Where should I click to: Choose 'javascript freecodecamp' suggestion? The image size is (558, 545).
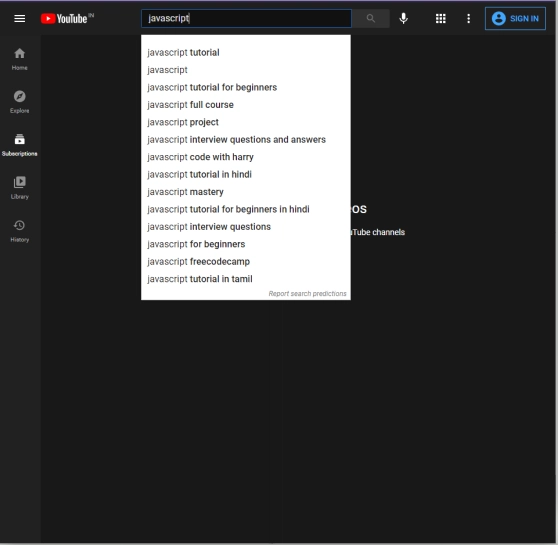point(246,262)
